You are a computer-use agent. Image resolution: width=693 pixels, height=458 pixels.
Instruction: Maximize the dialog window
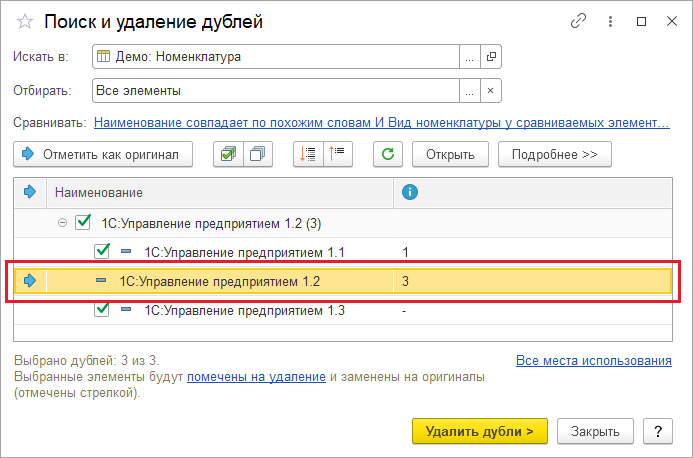tap(641, 21)
